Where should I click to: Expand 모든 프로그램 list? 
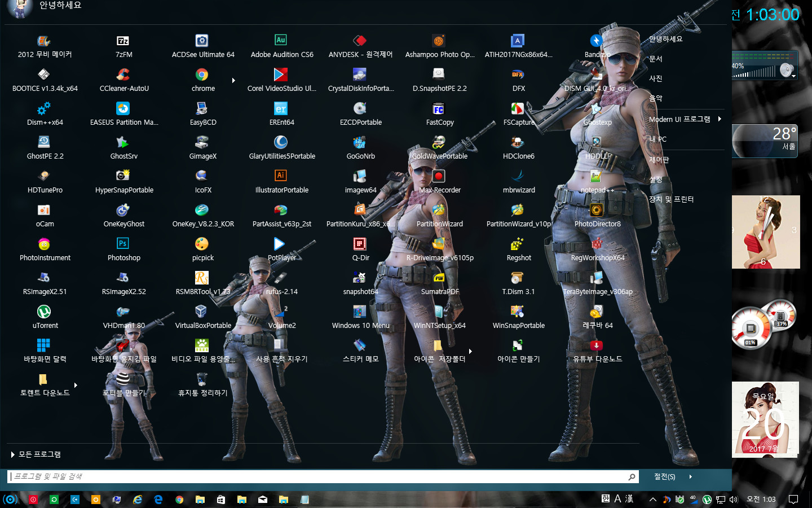36,454
